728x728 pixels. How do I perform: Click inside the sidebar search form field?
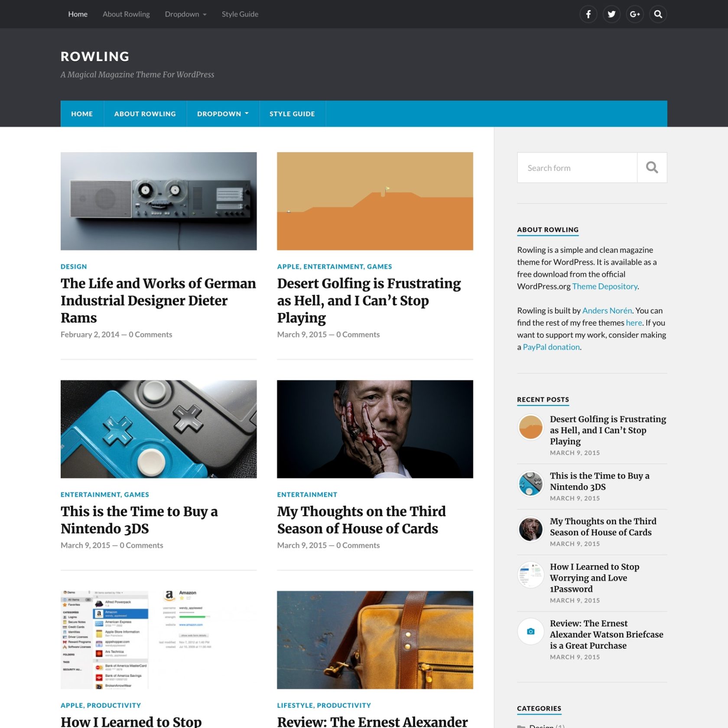tap(576, 167)
